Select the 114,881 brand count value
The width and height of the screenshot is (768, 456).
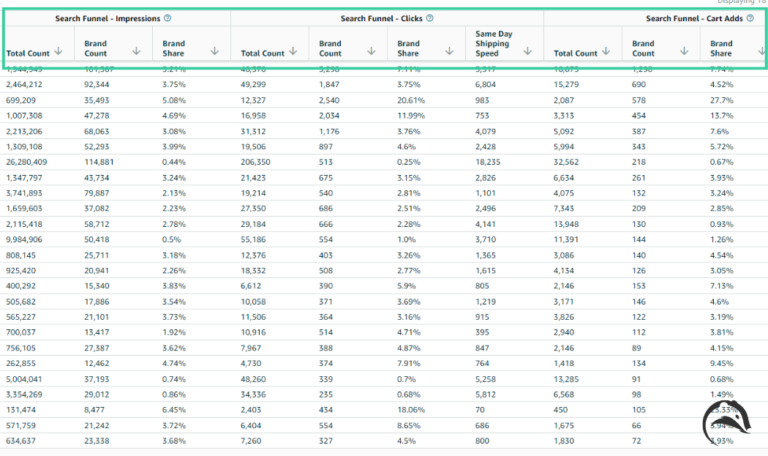point(99,162)
